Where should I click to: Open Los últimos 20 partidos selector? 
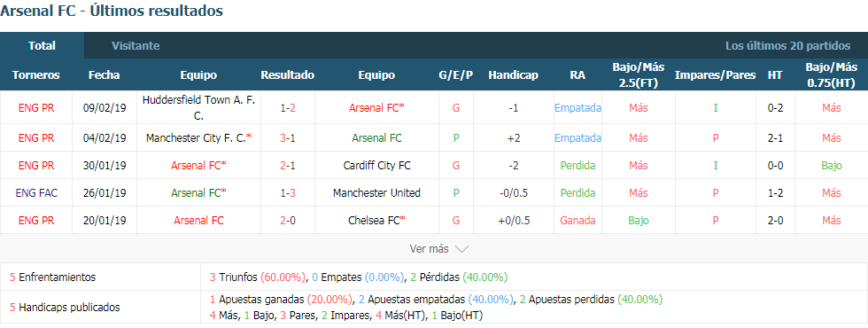(787, 46)
